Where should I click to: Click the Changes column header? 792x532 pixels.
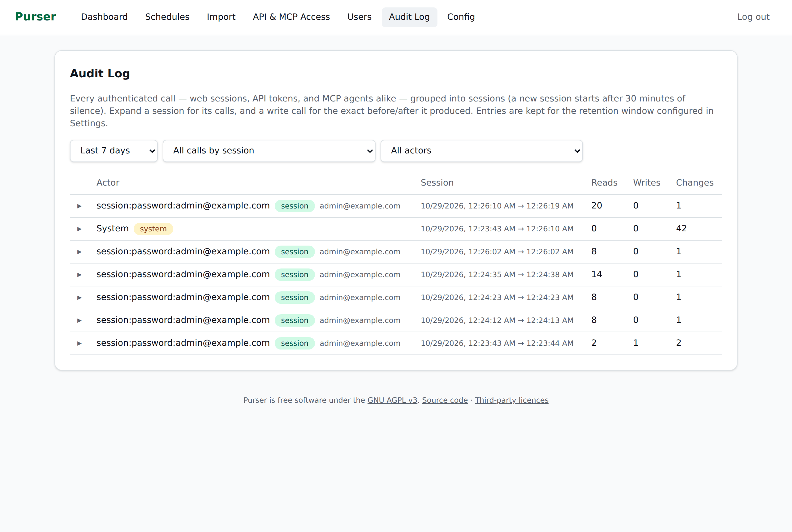[x=695, y=182]
